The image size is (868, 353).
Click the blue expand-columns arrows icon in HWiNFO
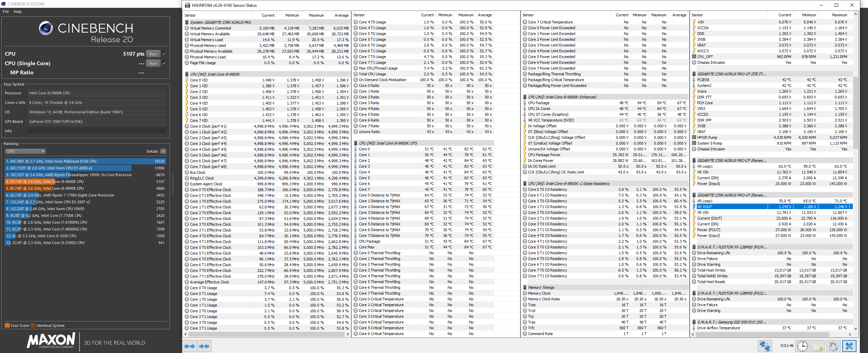pyautogui.click(x=190, y=346)
